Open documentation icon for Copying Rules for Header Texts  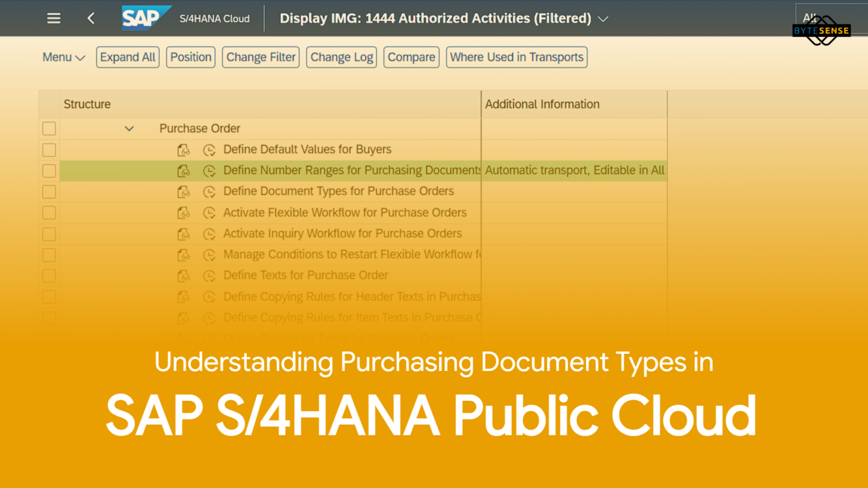[x=184, y=297]
